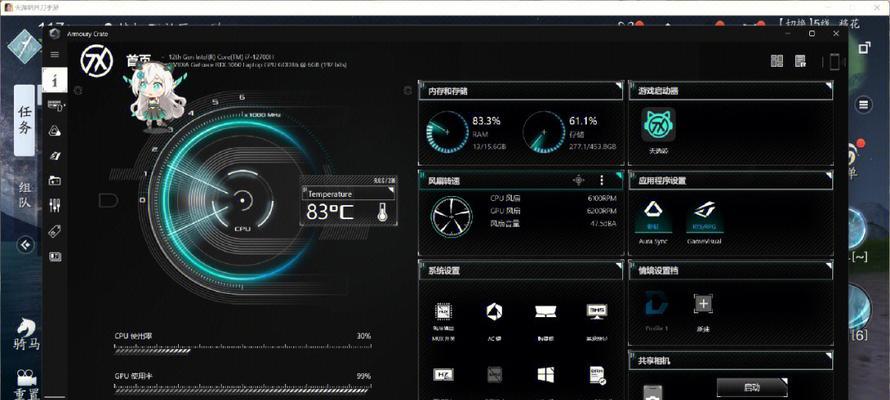Toggle MUX switch in system settings

click(443, 311)
